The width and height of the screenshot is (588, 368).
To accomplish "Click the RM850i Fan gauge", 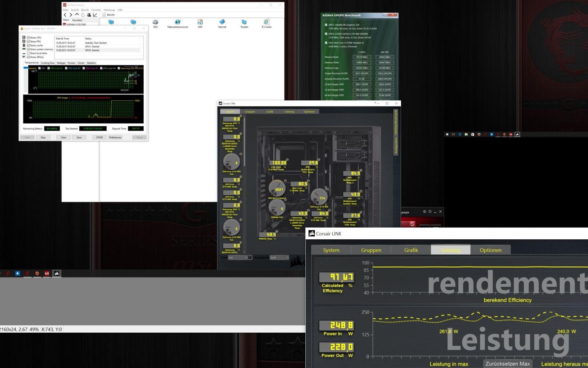I will click(x=277, y=208).
